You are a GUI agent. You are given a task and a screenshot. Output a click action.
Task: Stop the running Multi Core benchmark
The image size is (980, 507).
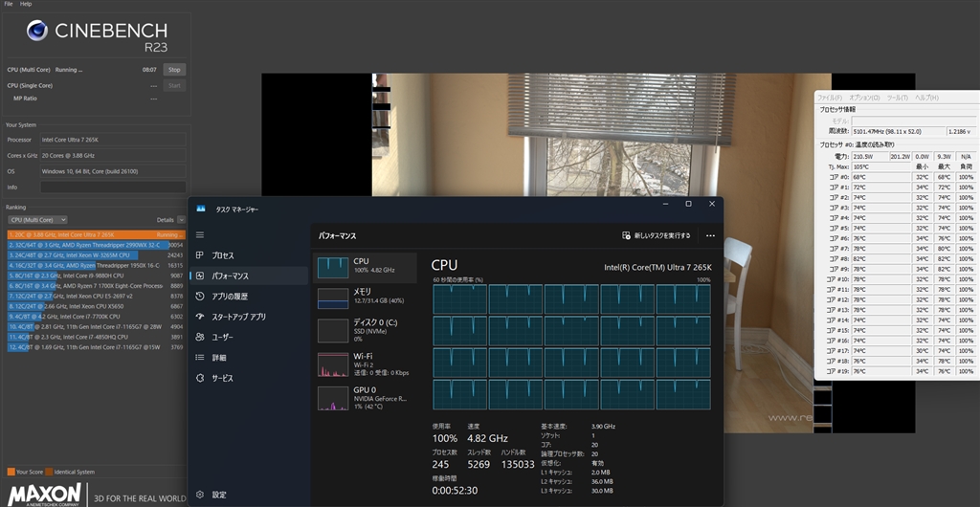click(x=174, y=70)
